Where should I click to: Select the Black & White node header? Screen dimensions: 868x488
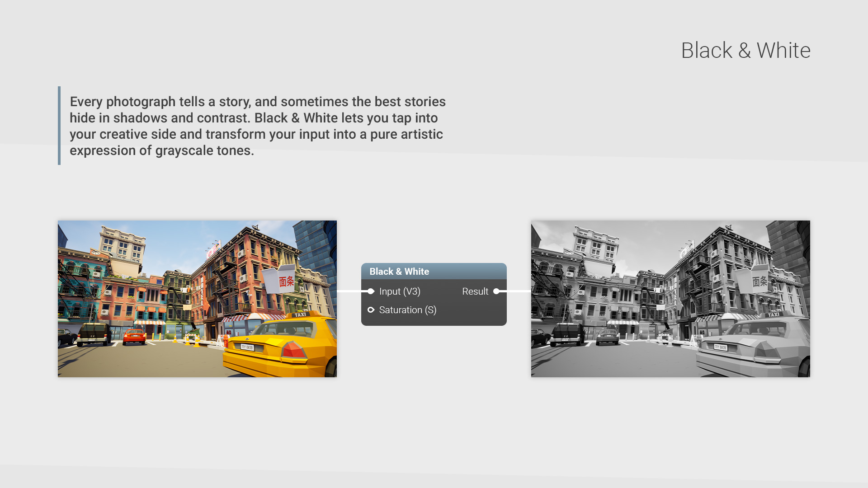point(434,272)
